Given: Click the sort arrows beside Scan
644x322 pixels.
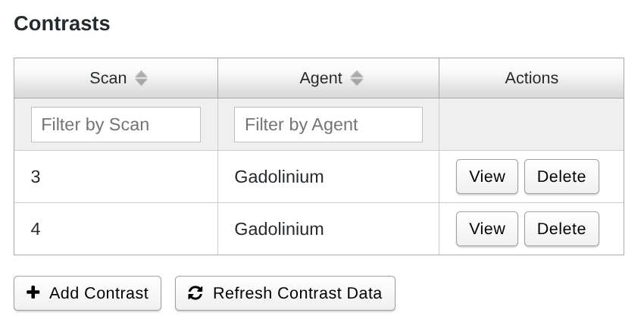Looking at the screenshot, I should pyautogui.click(x=141, y=78).
